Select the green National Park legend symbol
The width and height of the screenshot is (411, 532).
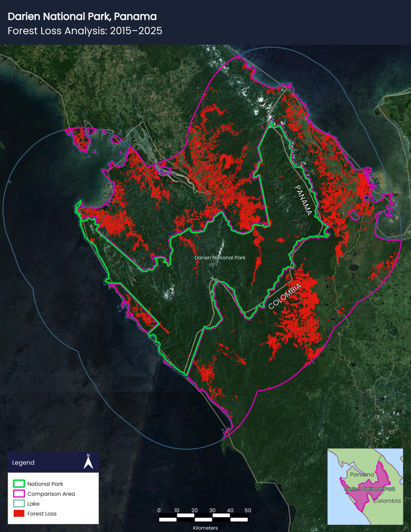point(19,484)
